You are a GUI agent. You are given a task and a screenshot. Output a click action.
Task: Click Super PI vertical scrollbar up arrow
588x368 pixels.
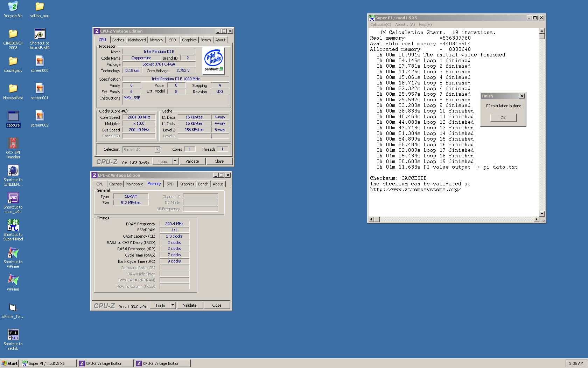point(542,31)
